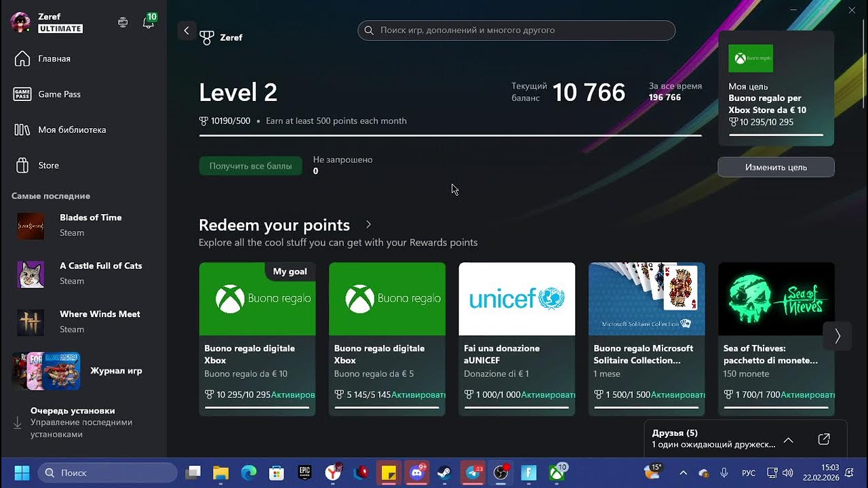The image size is (868, 488).
Task: Click the progress bar on the UNICEF card
Action: tap(517, 407)
